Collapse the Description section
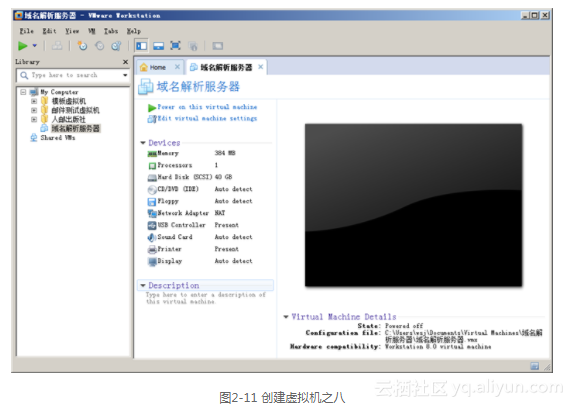574x408 pixels. [x=143, y=285]
